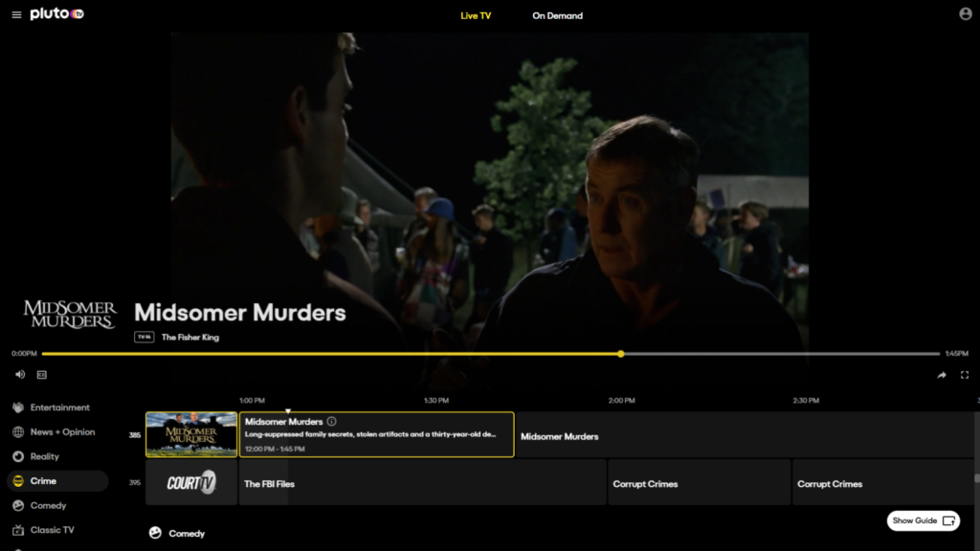Click the guide vertical scrollbar
Viewport: 980px width, 551px height.
976,478
